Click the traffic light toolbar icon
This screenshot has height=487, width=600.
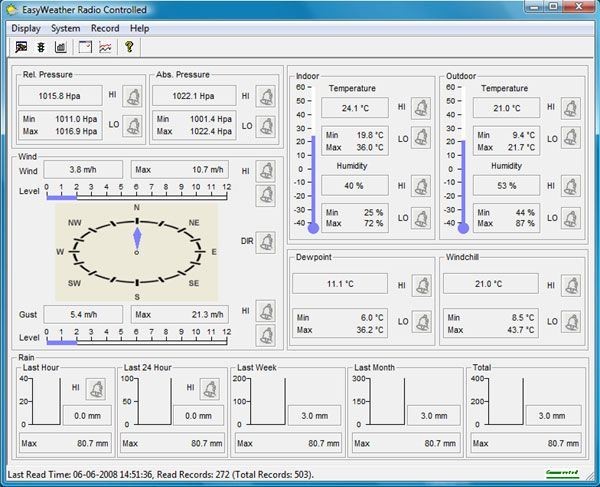tap(41, 47)
